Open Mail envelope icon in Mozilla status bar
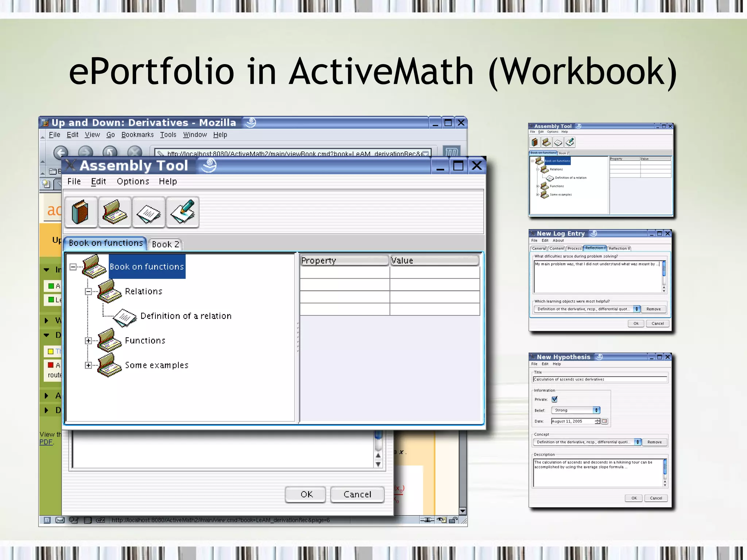Screen dimensions: 747x560 pos(60,520)
